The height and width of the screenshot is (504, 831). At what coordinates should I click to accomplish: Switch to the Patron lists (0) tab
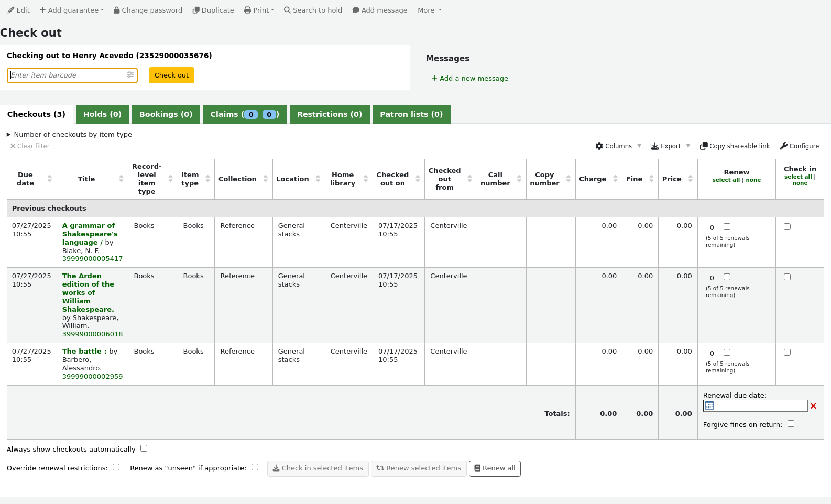[x=411, y=114]
